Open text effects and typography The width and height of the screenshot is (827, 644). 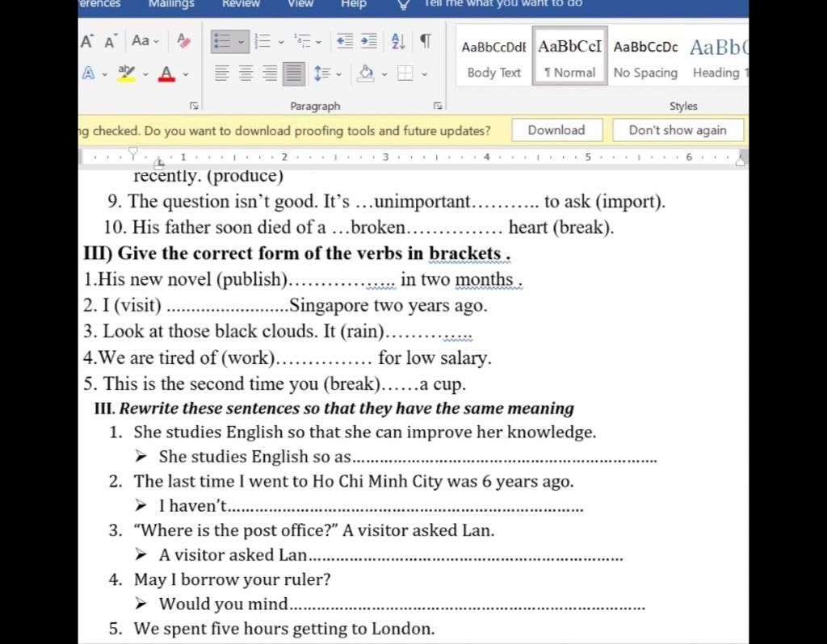coord(89,73)
